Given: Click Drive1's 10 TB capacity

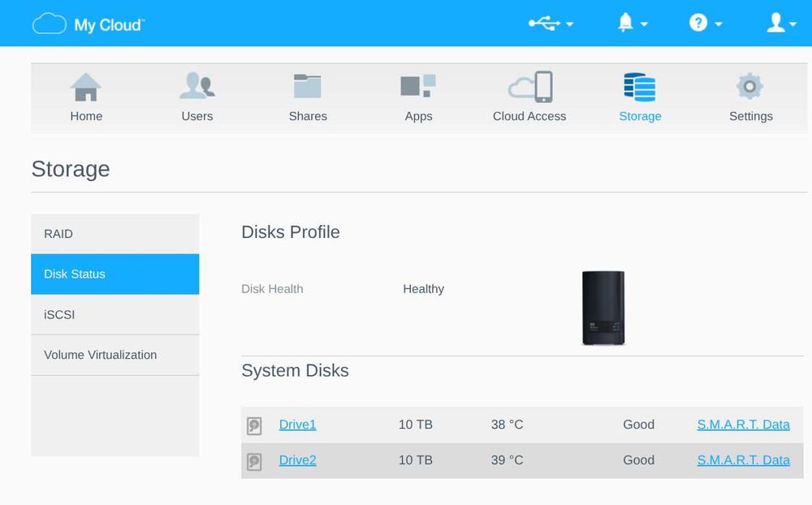Looking at the screenshot, I should point(415,424).
